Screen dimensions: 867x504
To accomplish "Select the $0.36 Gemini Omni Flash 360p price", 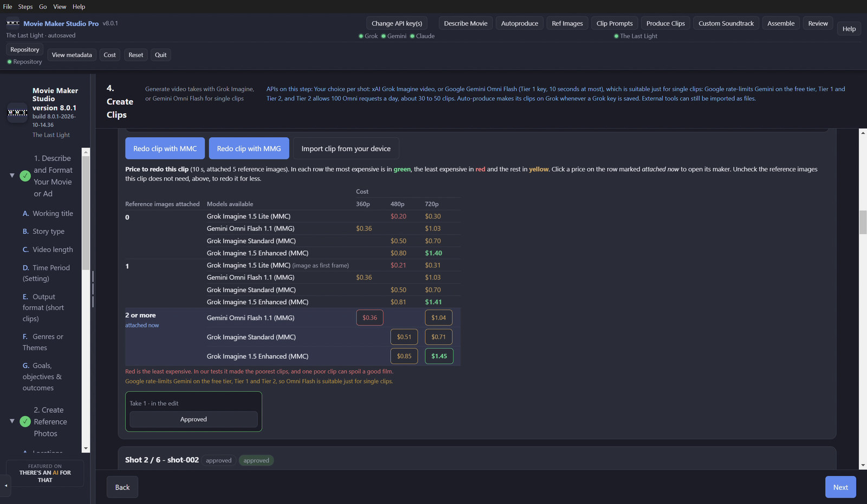I will click(x=370, y=318).
